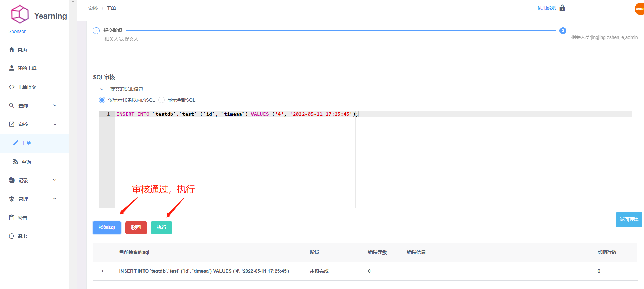Click the INSERT INTO statement in results table
Viewport: 644px width, 289px height.
click(x=204, y=271)
